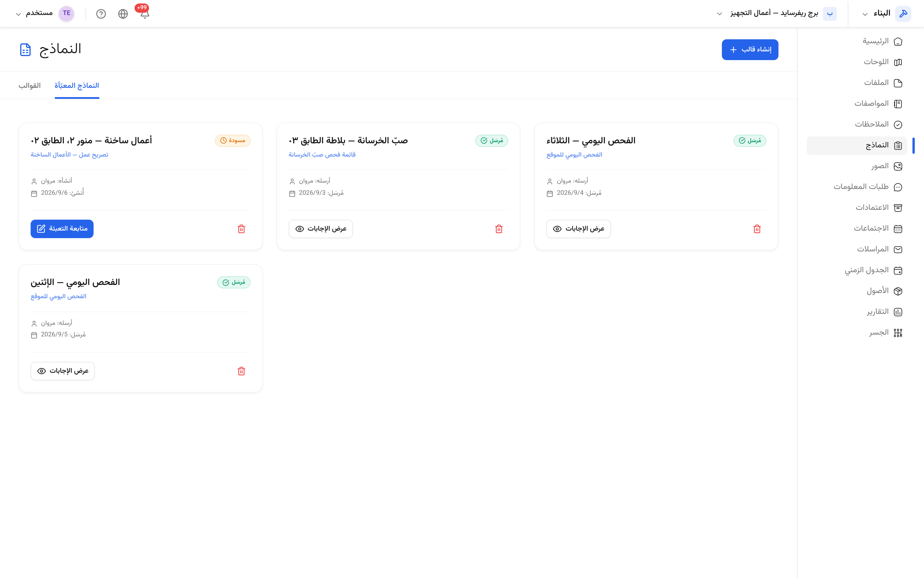This screenshot has height=578, width=924.
Task: Open طلبات المعلومات in the sidebar
Action: [857, 187]
